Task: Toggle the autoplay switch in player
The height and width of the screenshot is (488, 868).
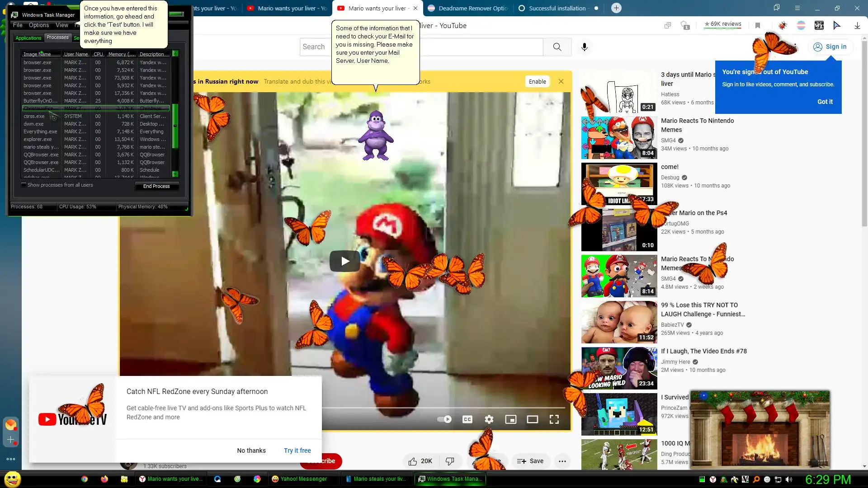Action: click(x=444, y=419)
